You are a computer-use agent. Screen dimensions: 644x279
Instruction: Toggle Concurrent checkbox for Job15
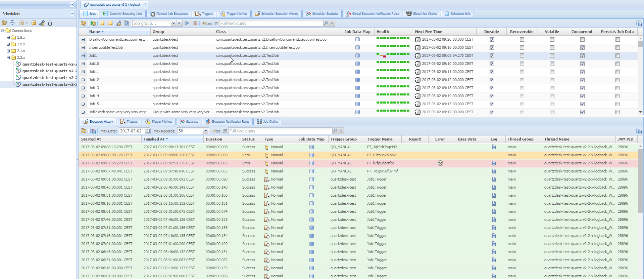click(582, 104)
